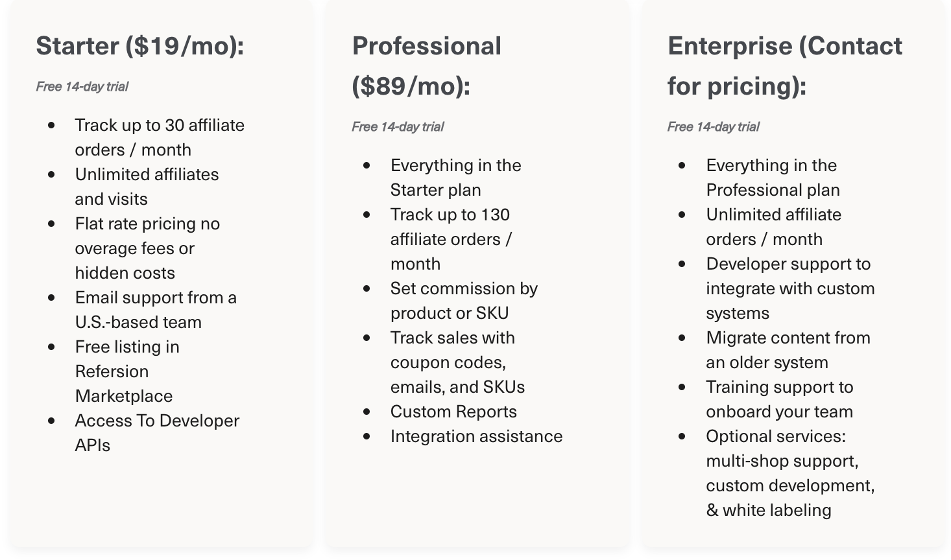This screenshot has height=560, width=951.
Task: Click the Free 14-day trial text under Enterprise
Action: coord(713,127)
